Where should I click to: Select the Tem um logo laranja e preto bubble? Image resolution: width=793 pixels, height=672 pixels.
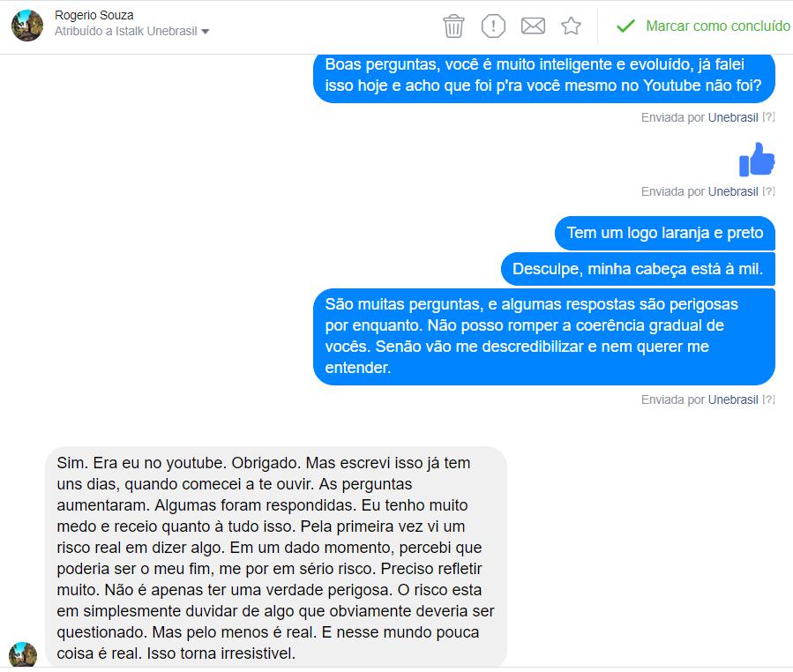[664, 233]
